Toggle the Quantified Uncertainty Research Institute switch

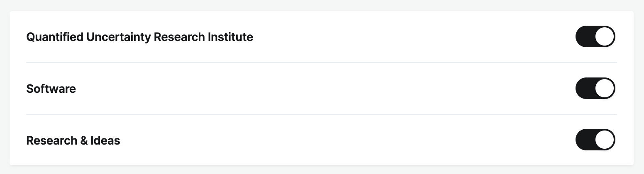(595, 37)
